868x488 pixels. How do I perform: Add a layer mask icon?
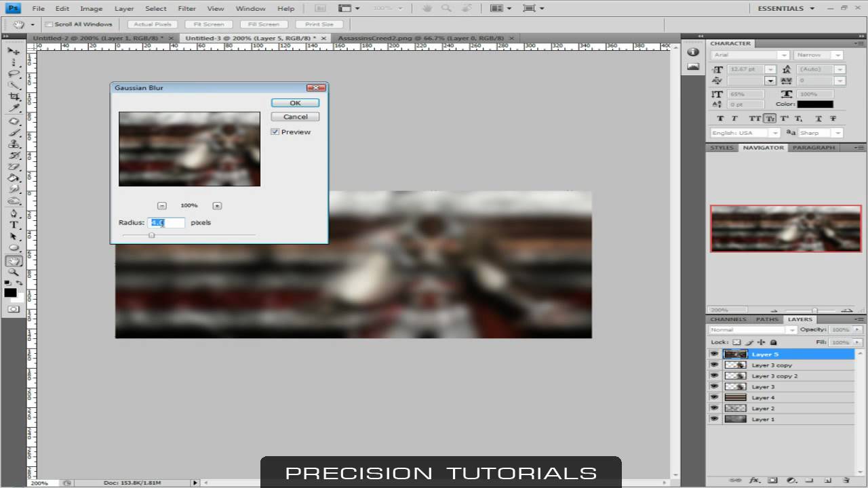(x=772, y=480)
